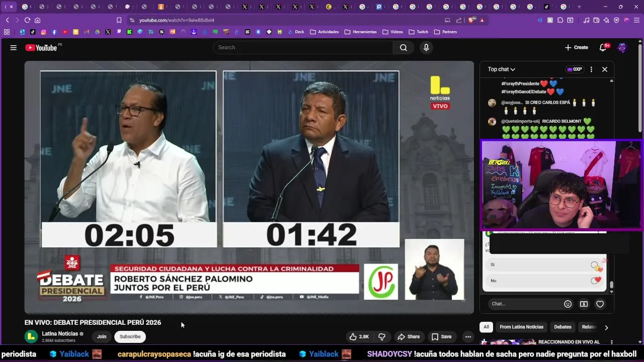Image resolution: width=644 pixels, height=362 pixels.
Task: Click the 0XP points badge in chat
Action: (x=574, y=69)
